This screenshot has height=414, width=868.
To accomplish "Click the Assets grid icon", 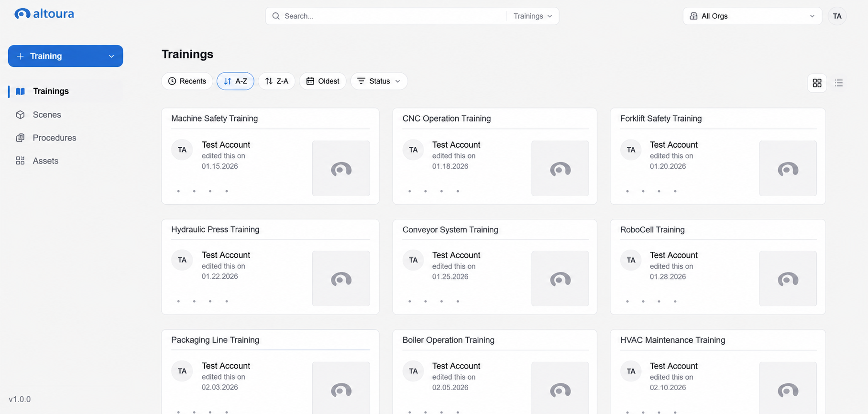I will [x=20, y=161].
